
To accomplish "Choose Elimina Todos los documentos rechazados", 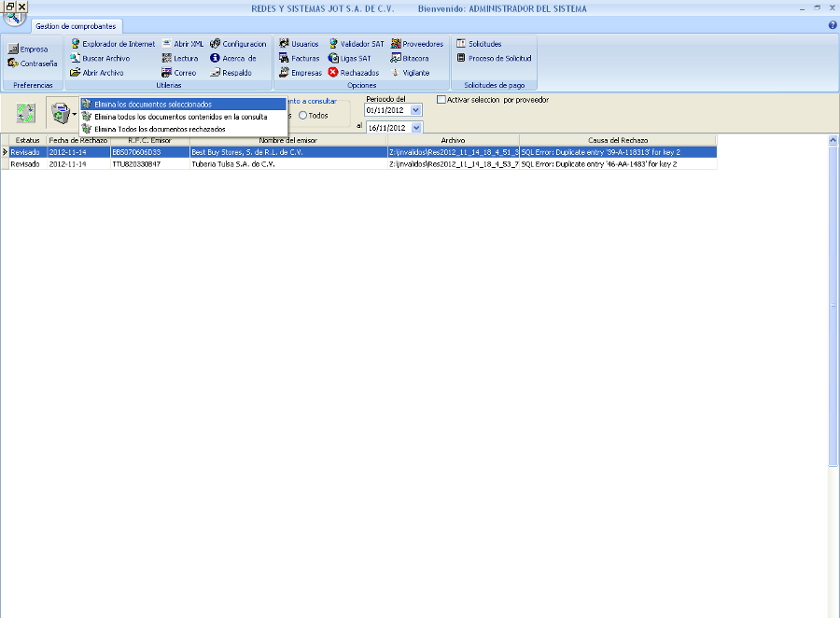I will coord(160,129).
